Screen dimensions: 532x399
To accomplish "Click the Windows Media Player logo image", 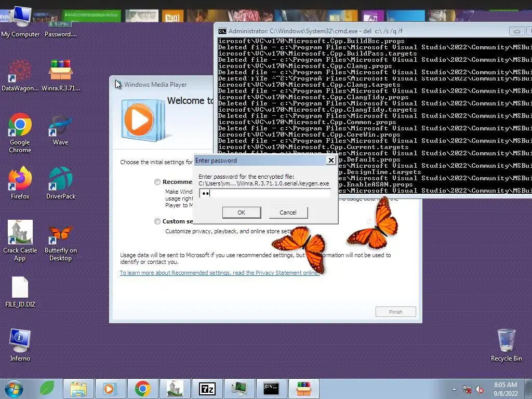I will click(142, 119).
